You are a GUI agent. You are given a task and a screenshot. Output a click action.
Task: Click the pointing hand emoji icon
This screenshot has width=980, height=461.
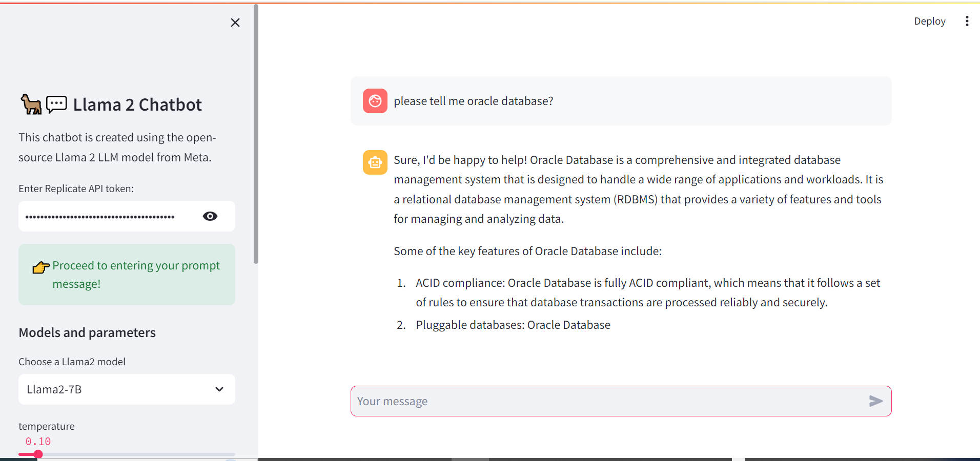40,267
